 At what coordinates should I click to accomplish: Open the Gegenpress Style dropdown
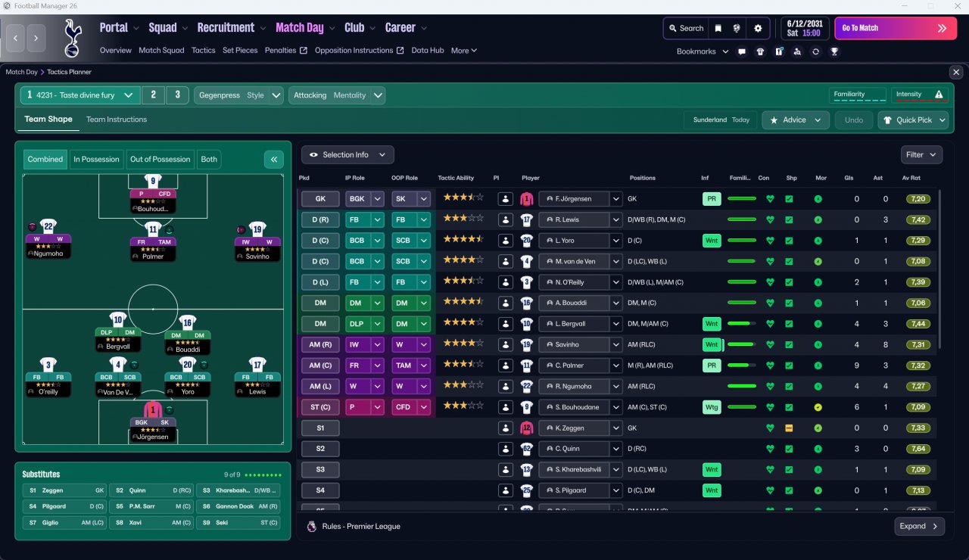[x=239, y=95]
